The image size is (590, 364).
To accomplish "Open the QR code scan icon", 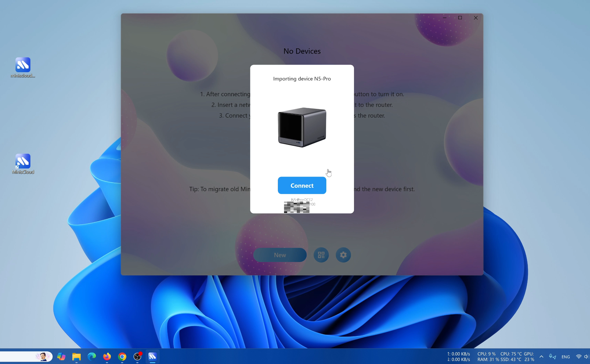I will (x=321, y=255).
